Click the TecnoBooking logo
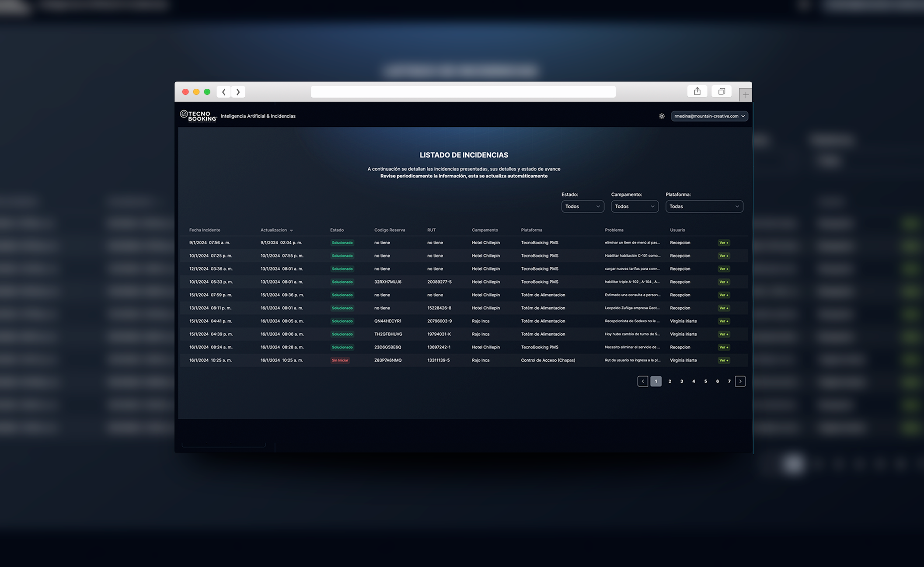Screen dimensions: 924x567 click(x=199, y=116)
